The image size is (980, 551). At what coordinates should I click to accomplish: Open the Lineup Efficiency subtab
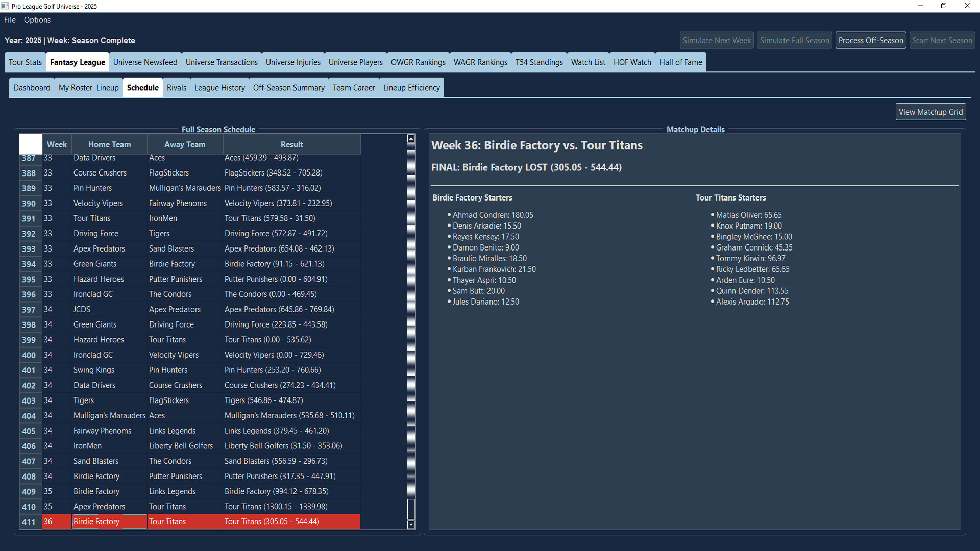411,87
